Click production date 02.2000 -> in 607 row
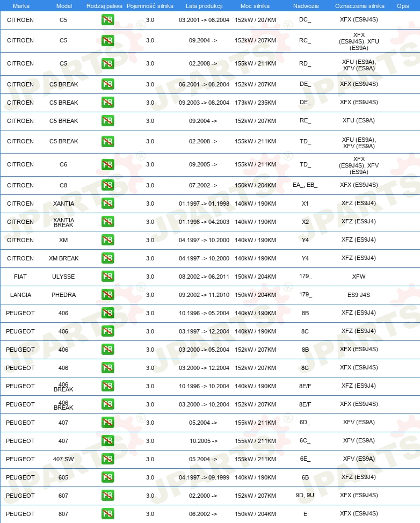This screenshot has height=523, width=420. (x=203, y=496)
